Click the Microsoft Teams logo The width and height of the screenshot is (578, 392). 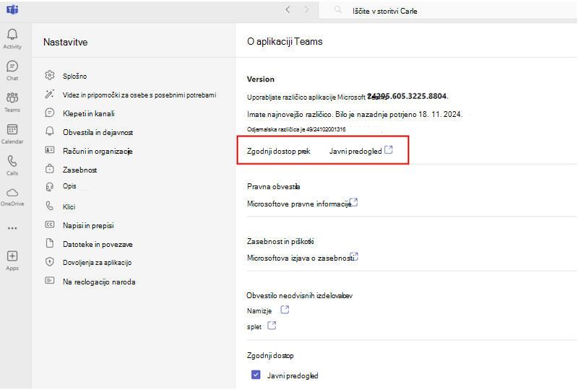coord(12,10)
